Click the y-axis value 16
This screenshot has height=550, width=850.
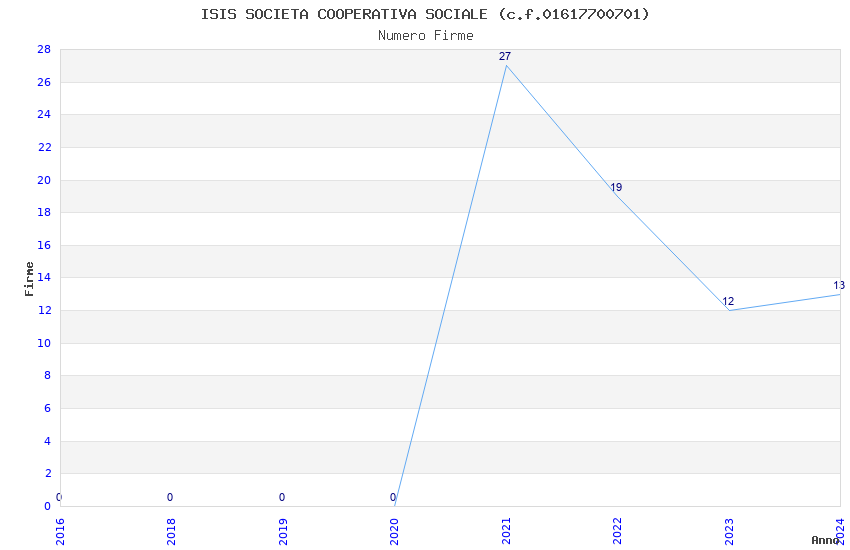pos(44,245)
